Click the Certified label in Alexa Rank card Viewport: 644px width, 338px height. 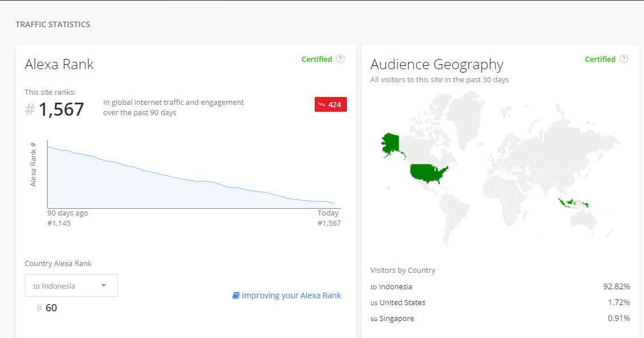[316, 59]
